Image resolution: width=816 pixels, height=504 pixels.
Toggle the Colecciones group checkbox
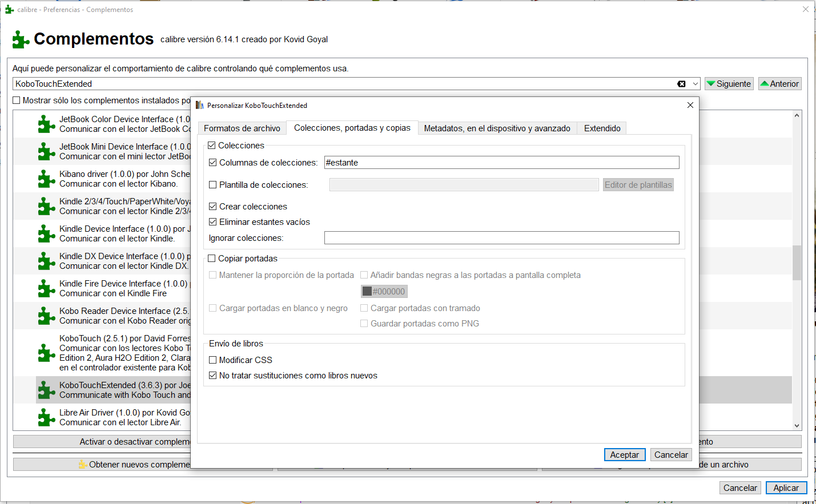coord(212,146)
